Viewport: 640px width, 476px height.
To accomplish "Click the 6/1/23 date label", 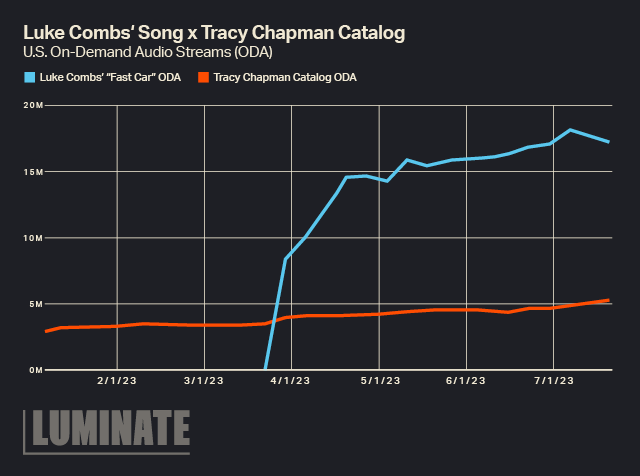I will pyautogui.click(x=465, y=381).
